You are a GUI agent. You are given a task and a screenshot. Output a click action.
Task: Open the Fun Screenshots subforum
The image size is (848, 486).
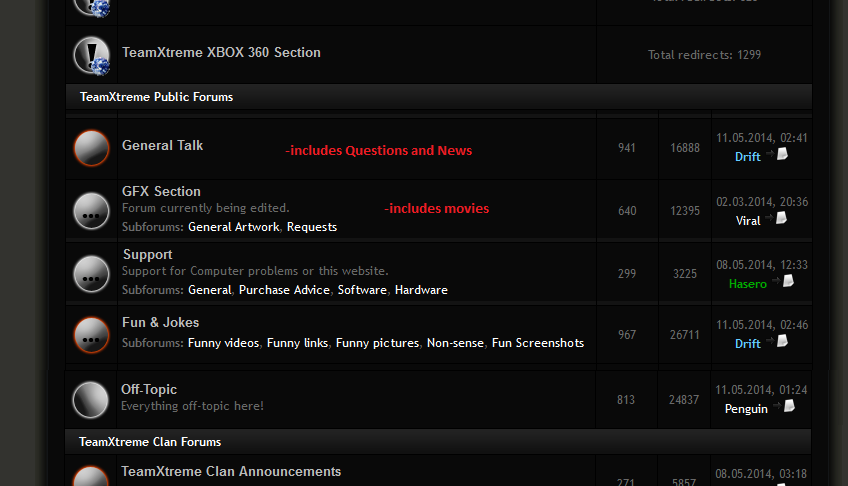click(x=538, y=343)
